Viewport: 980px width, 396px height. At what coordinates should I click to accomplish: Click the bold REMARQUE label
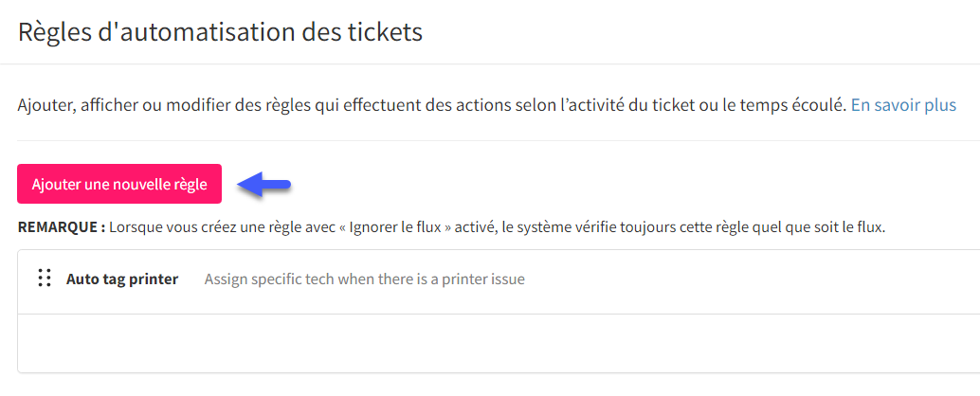click(62, 226)
